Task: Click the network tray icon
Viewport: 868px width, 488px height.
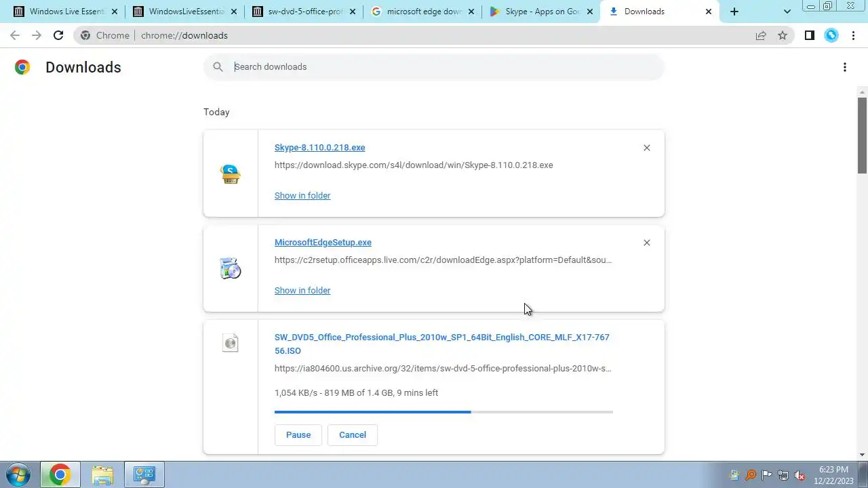Action: click(x=783, y=475)
